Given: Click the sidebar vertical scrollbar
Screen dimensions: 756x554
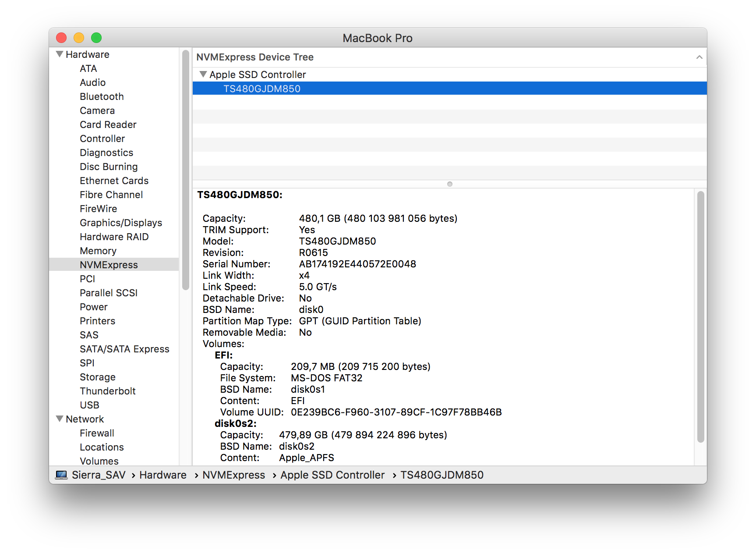Looking at the screenshot, I should (186, 170).
